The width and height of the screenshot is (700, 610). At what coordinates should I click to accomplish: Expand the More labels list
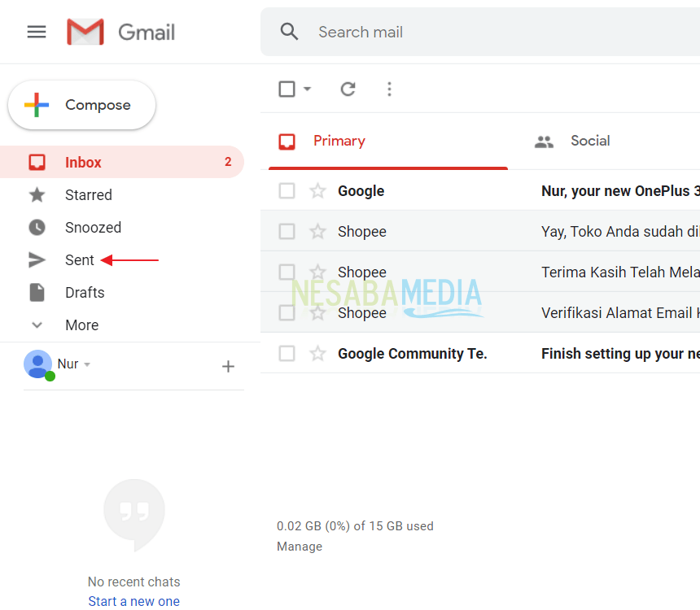[x=81, y=325]
